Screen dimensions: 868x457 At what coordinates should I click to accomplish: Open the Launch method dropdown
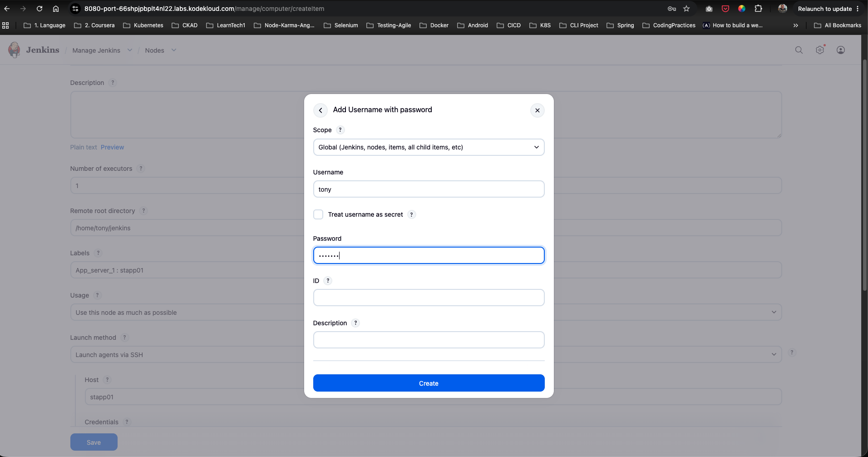coord(426,355)
